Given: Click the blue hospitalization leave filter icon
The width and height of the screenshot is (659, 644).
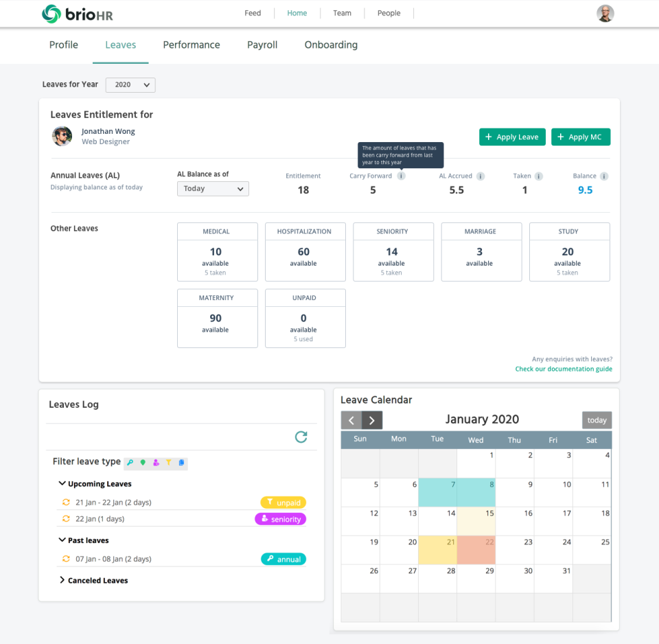Looking at the screenshot, I should (x=181, y=462).
